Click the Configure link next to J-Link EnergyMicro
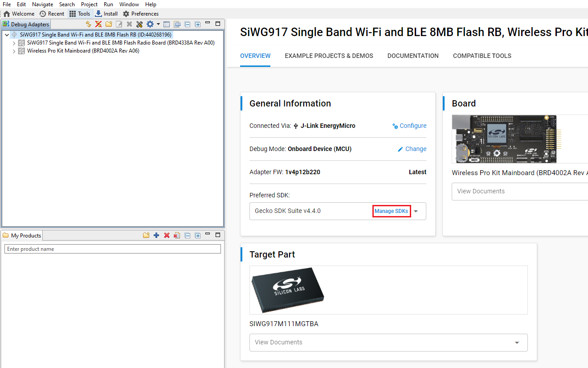Screen dimensions: 588x368 coord(409,126)
